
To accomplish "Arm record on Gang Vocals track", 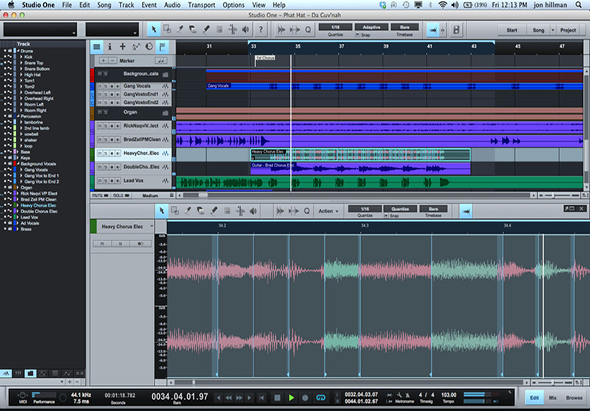I will pos(112,86).
